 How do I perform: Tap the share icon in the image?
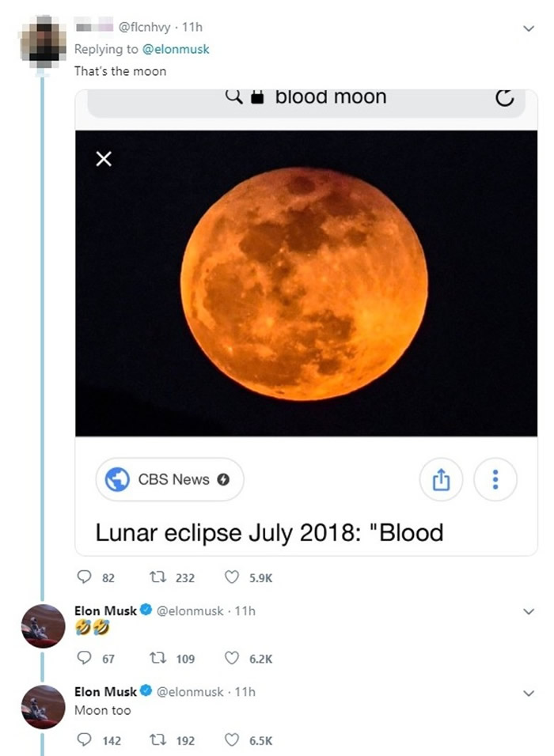coord(442,479)
